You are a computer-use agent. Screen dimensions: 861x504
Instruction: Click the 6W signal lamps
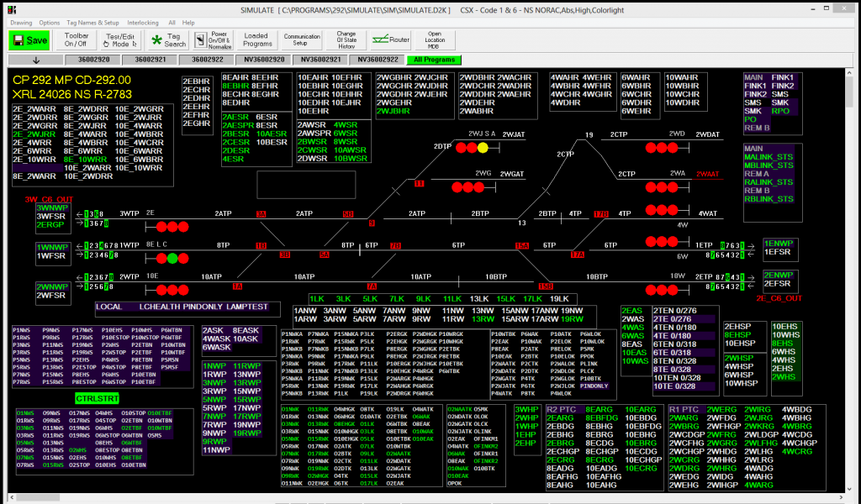click(662, 241)
